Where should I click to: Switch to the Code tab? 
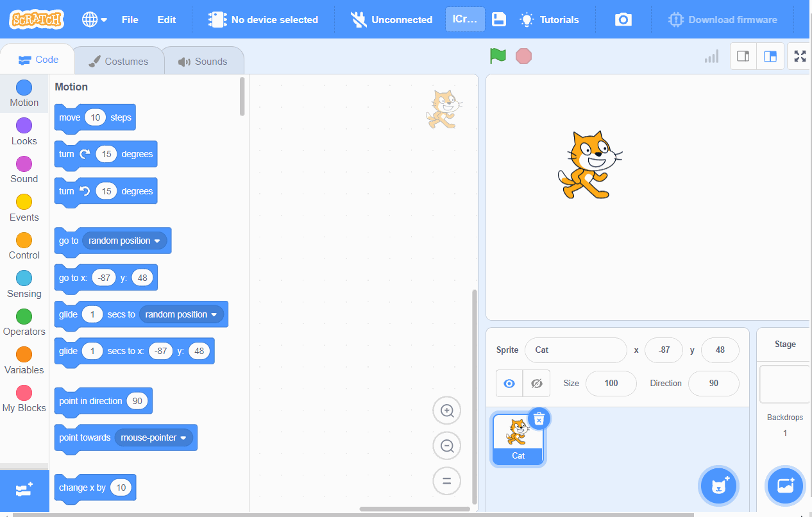pos(38,60)
